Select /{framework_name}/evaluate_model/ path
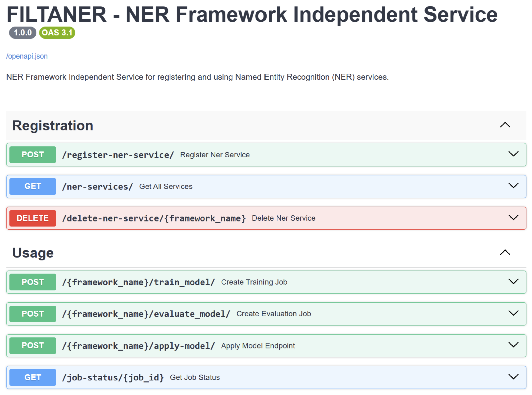 (146, 314)
